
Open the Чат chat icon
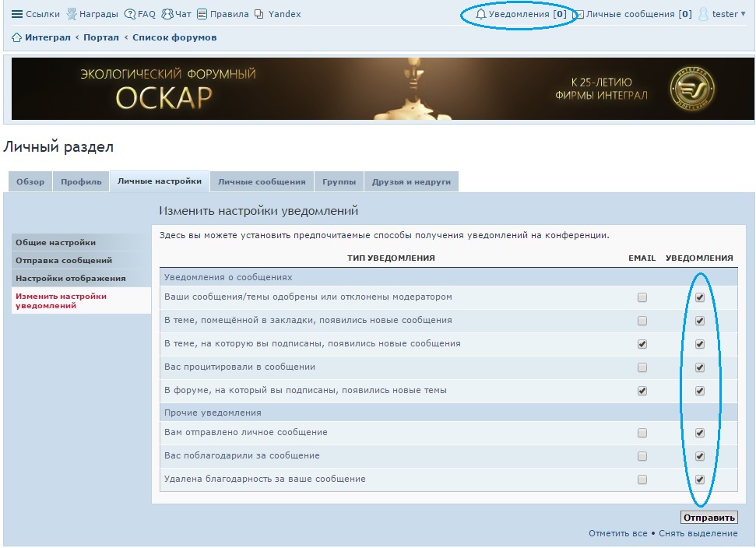167,14
